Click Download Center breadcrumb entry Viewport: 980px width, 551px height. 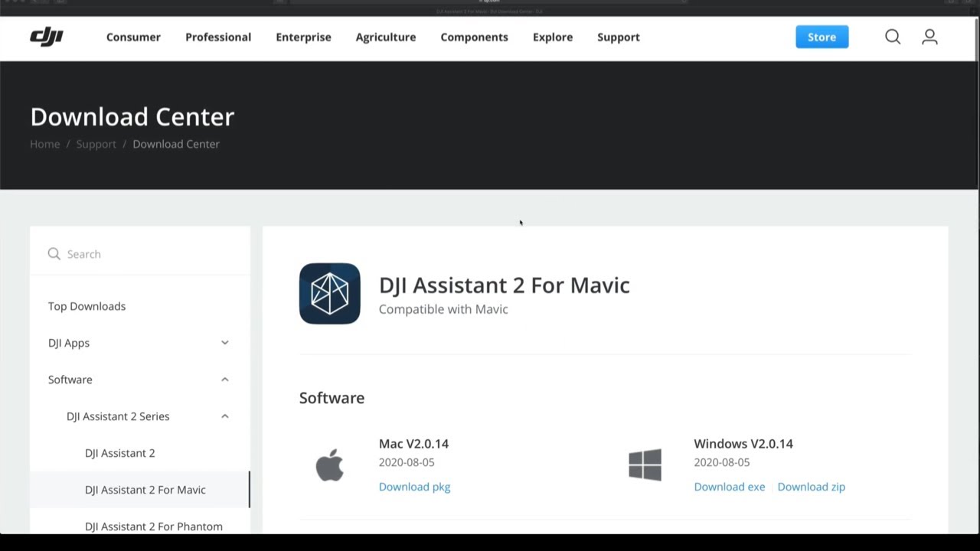point(176,144)
